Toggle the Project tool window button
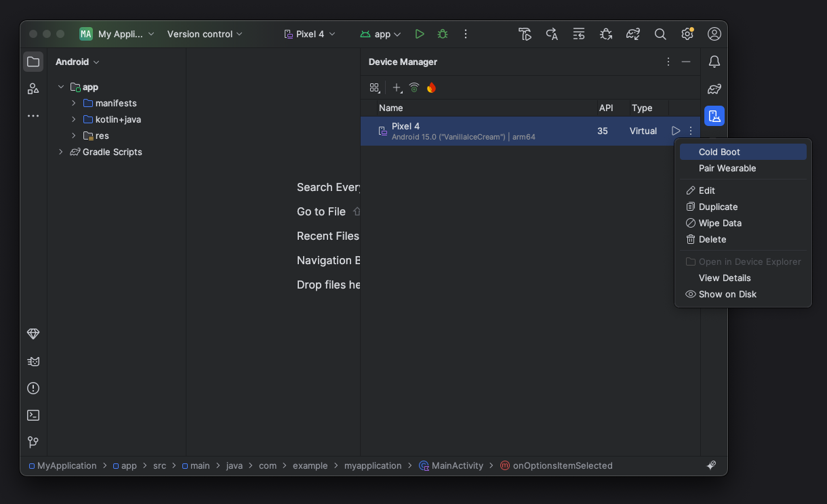827x504 pixels. (x=33, y=62)
